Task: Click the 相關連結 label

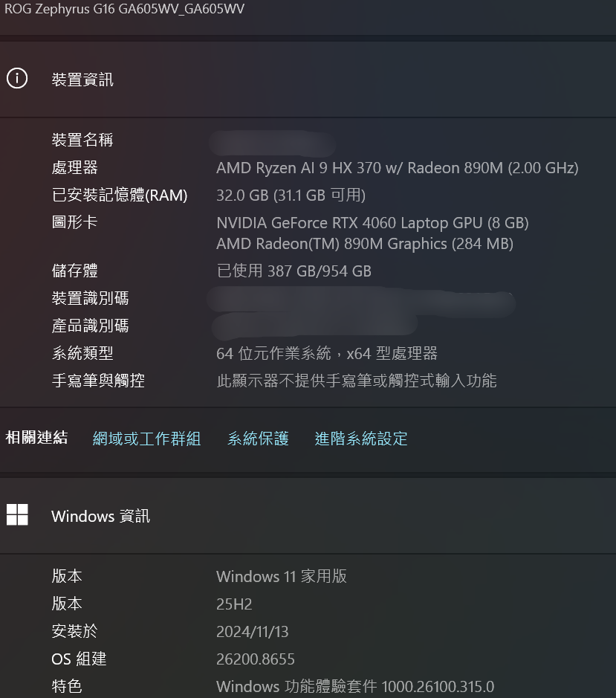Action: (36, 438)
